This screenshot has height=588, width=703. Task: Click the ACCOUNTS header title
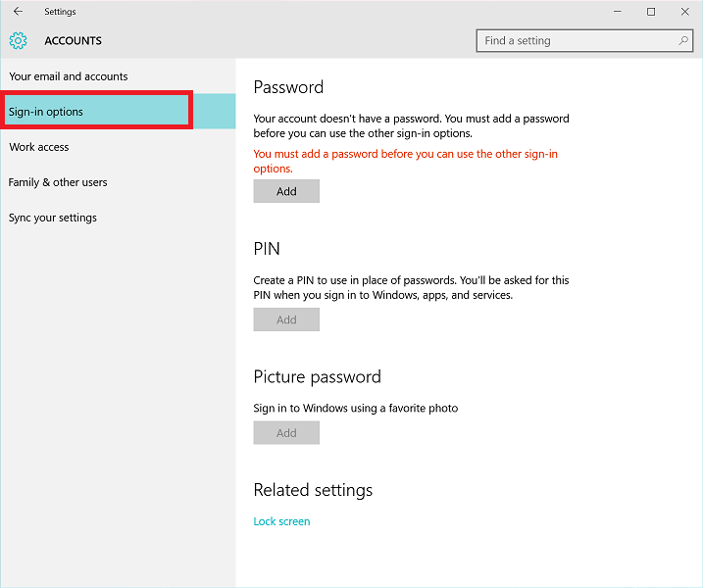tap(74, 41)
